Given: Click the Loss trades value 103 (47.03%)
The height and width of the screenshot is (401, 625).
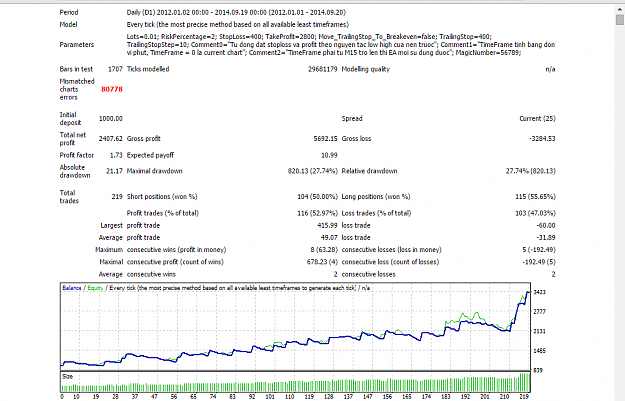Looking at the screenshot, I should (536, 213).
